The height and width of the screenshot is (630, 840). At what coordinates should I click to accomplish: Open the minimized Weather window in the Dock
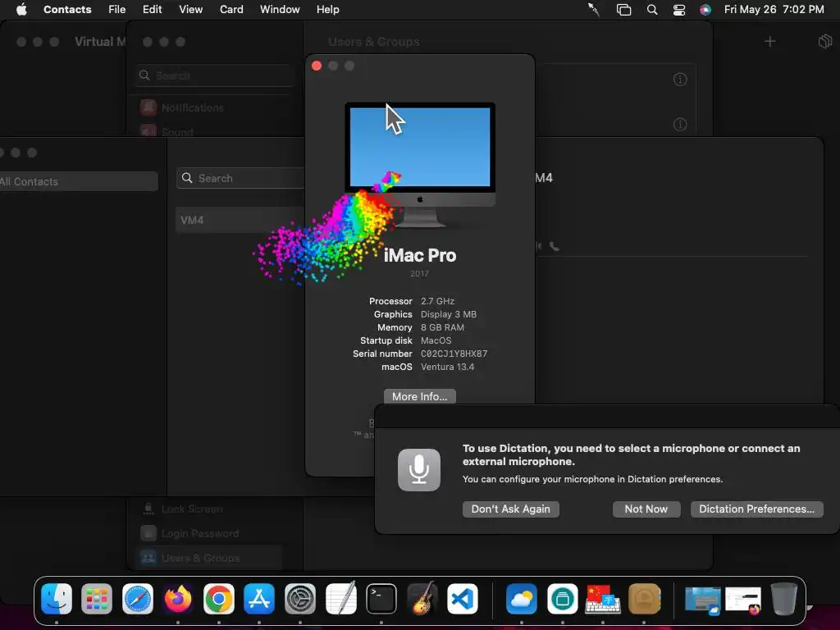[x=702, y=600]
